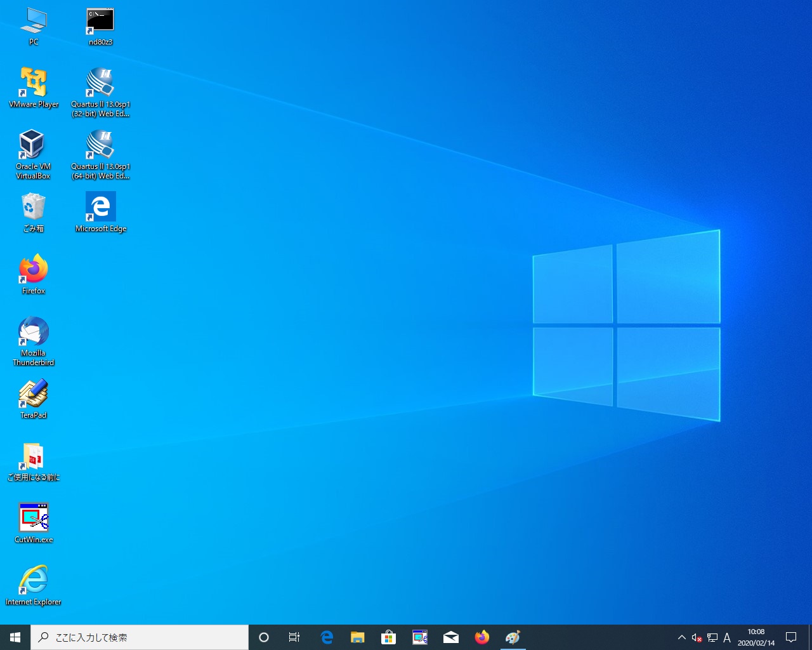Viewport: 812px width, 650px height.
Task: Click Show desktop at the taskbar edge
Action: click(810, 637)
